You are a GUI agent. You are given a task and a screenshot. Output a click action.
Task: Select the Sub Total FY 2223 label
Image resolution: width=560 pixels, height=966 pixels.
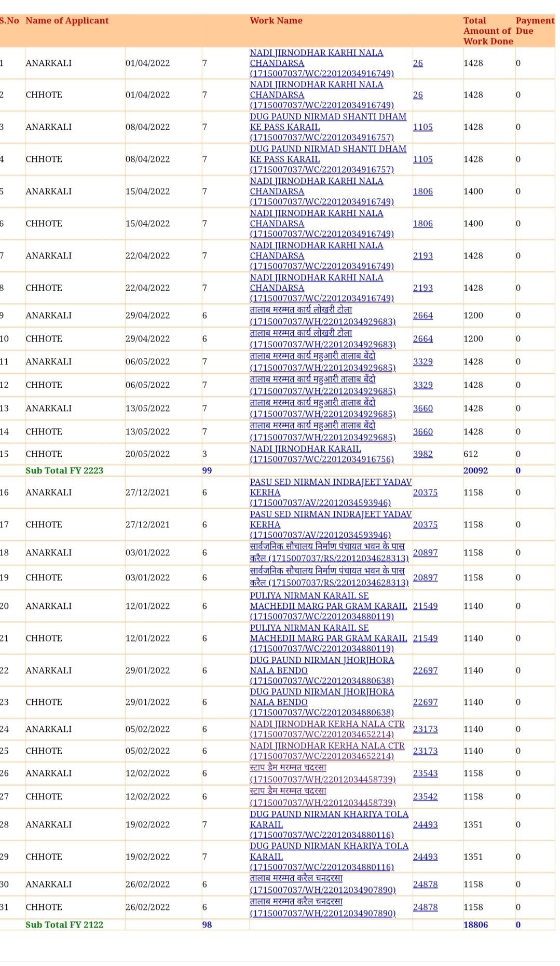64,471
